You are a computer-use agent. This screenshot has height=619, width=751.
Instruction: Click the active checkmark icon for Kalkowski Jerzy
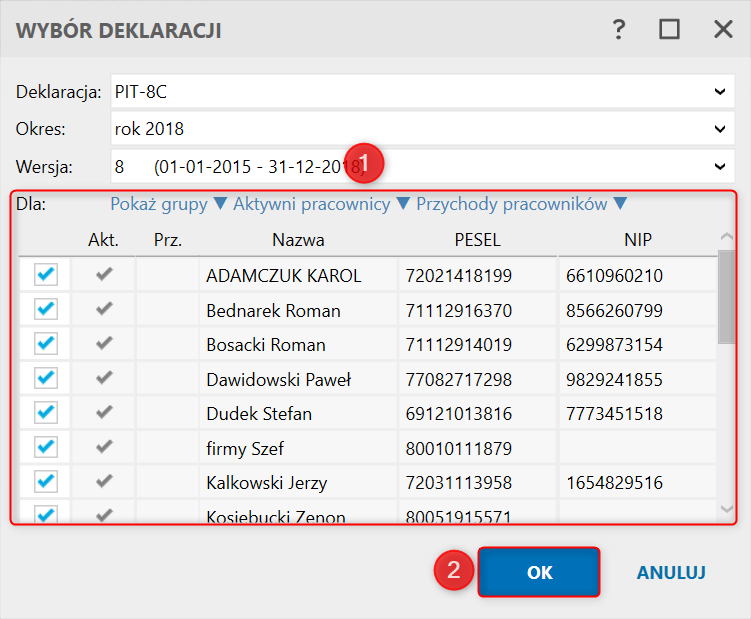click(103, 482)
